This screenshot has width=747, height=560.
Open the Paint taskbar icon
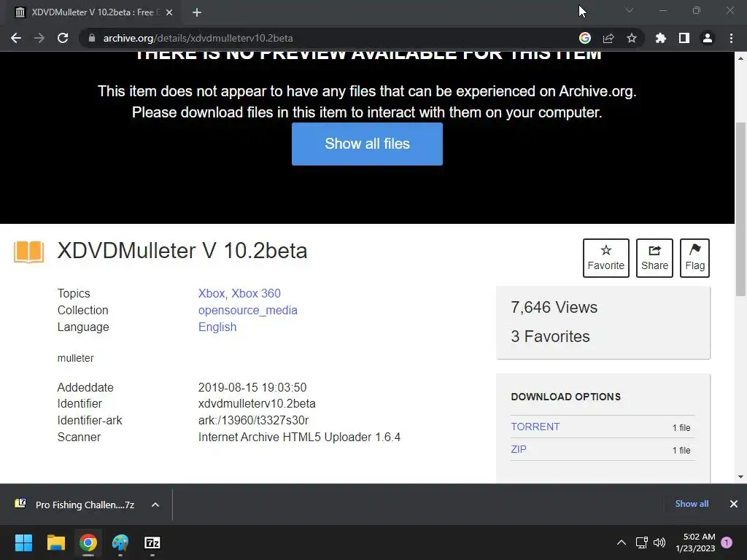120,542
